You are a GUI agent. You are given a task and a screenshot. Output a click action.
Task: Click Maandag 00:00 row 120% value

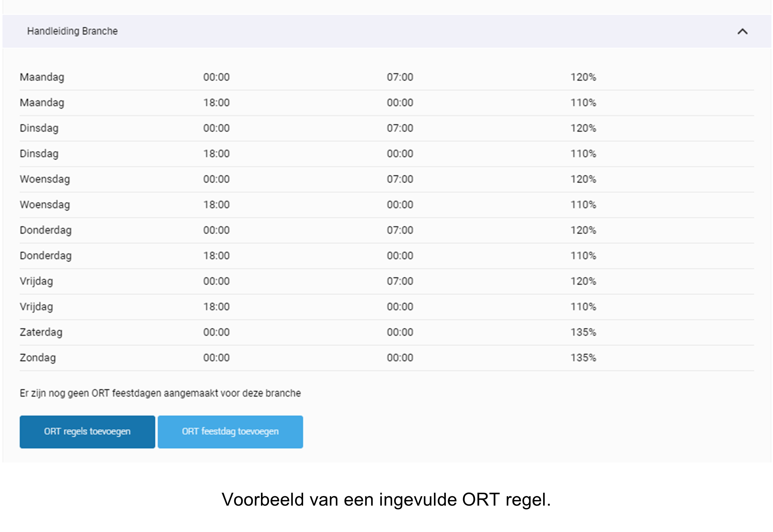(x=583, y=77)
